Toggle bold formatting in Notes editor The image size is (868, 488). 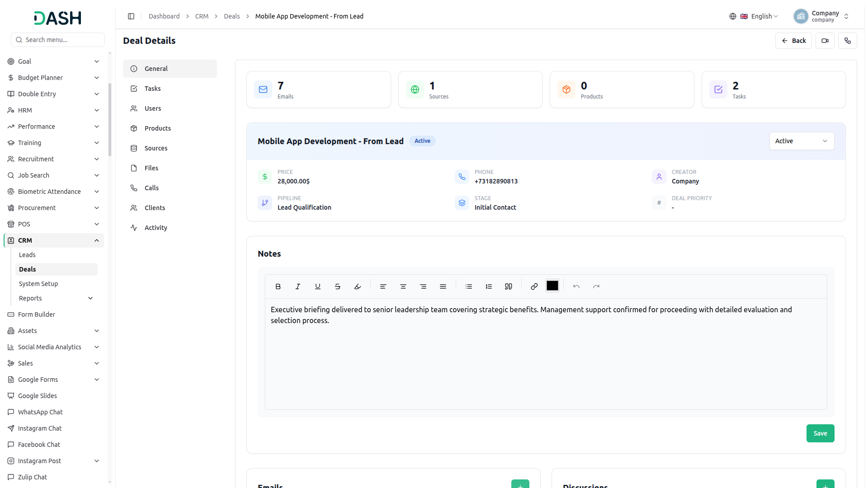tap(278, 286)
